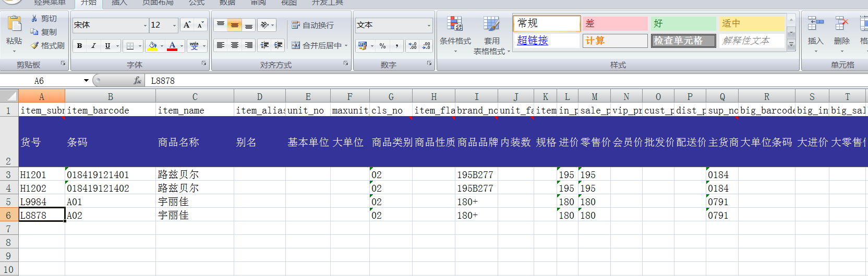Screen dimensions: 868x276
Task: Open the font name 宋体 dropdown
Action: [145, 25]
